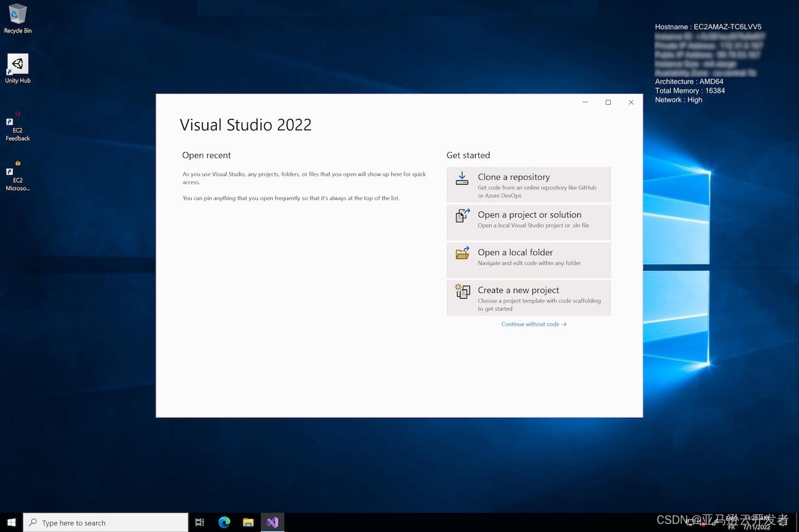This screenshot has height=532, width=799.
Task: Switch keyboard language via FR indicator
Action: [731, 523]
